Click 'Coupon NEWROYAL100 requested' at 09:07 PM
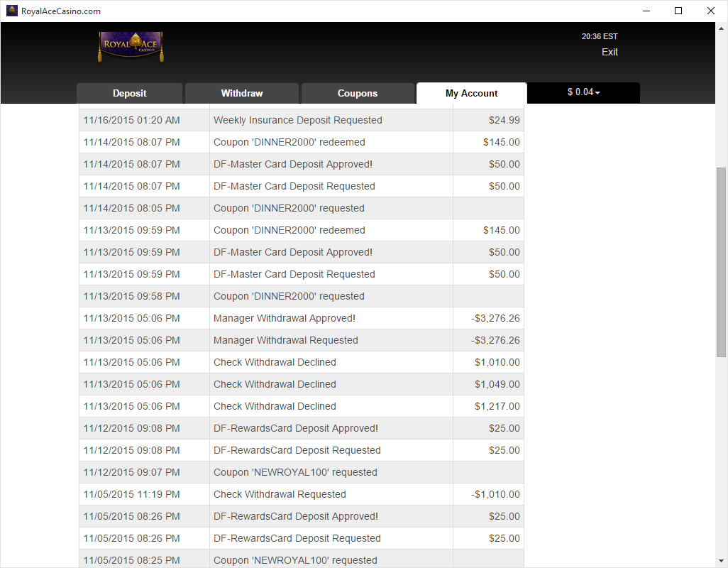Viewport: 728px width, 568px height. 295,472
